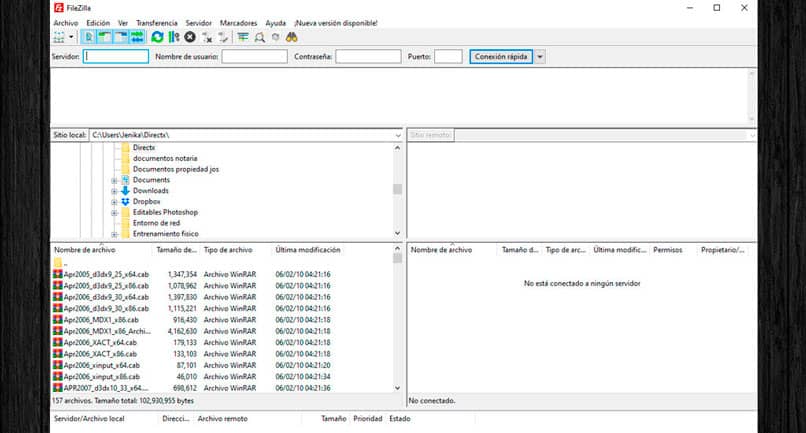Viewport: 806px width, 433px height.
Task: Select Documentos propiedad jos folder
Action: 176,169
